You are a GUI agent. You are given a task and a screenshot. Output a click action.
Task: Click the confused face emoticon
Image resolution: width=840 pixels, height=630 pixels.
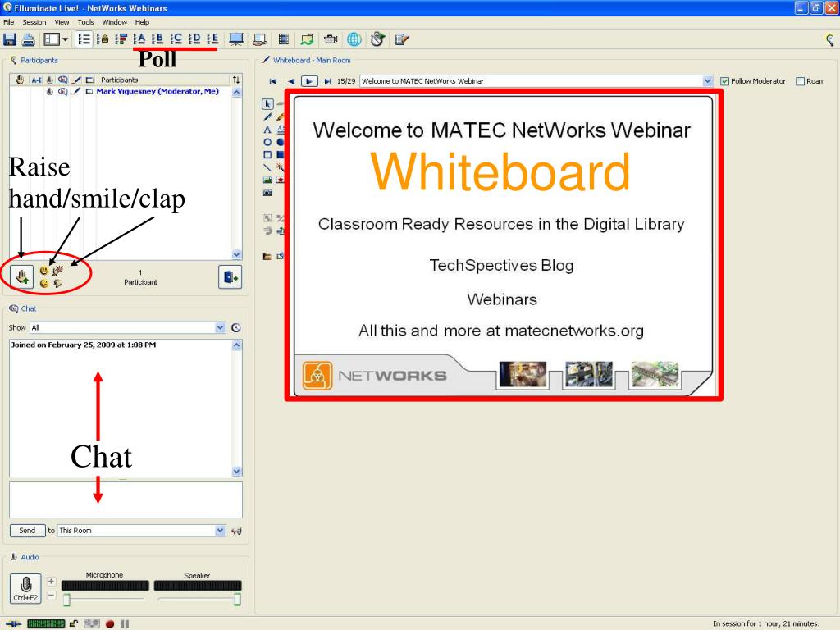[44, 283]
